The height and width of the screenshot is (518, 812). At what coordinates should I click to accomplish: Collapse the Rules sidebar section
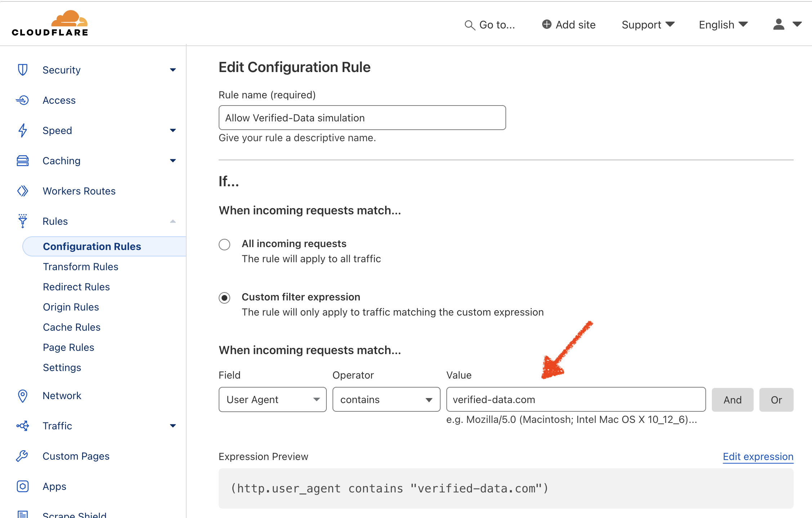(x=173, y=221)
